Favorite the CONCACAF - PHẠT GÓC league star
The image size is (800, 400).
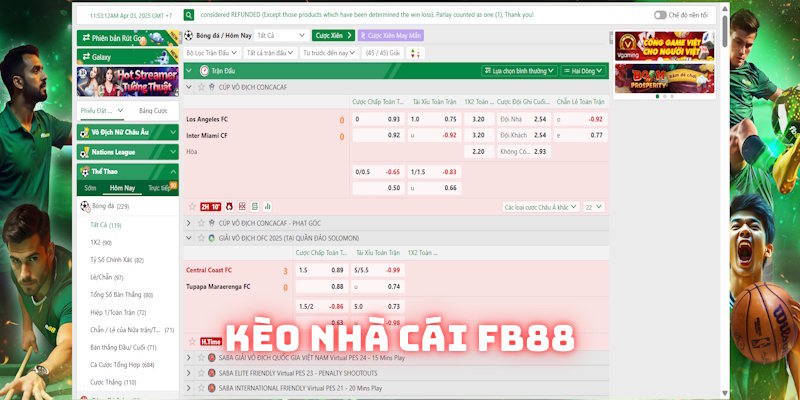201,223
